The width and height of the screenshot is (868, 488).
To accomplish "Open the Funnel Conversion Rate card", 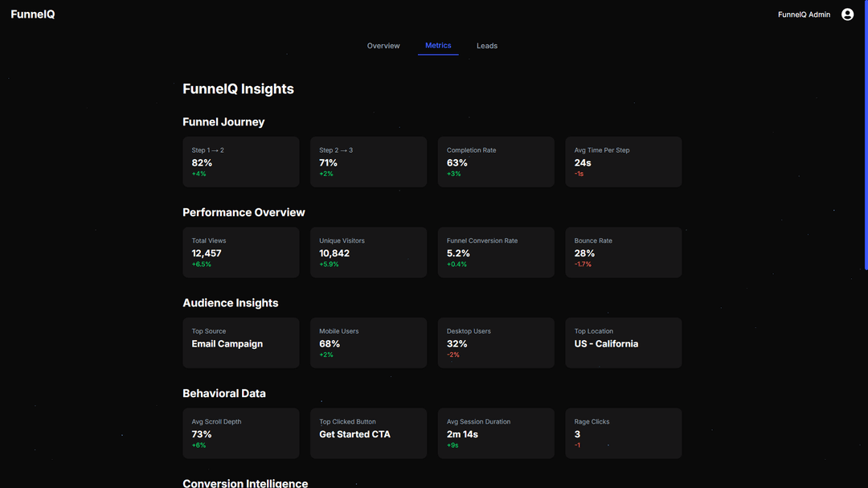I will 496,252.
